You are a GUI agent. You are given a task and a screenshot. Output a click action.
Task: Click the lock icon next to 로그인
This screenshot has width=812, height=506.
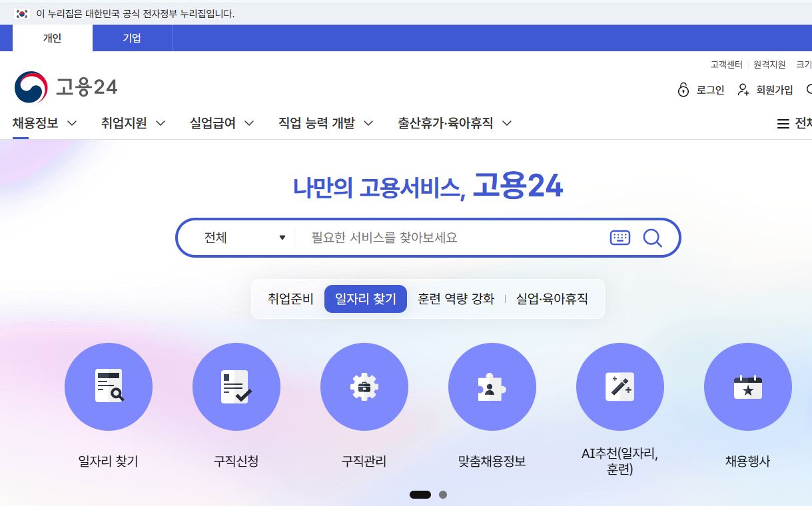[x=683, y=90]
